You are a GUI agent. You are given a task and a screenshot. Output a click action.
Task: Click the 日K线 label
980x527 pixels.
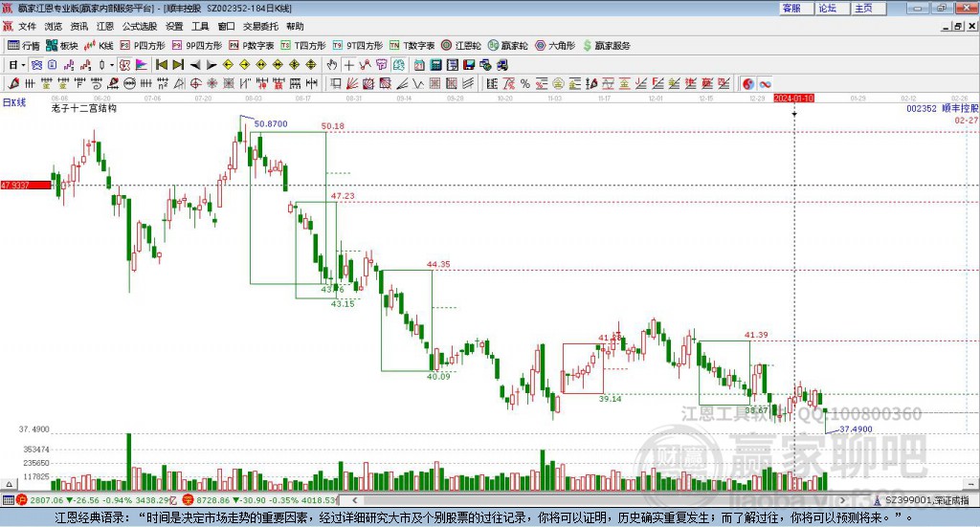click(x=14, y=103)
